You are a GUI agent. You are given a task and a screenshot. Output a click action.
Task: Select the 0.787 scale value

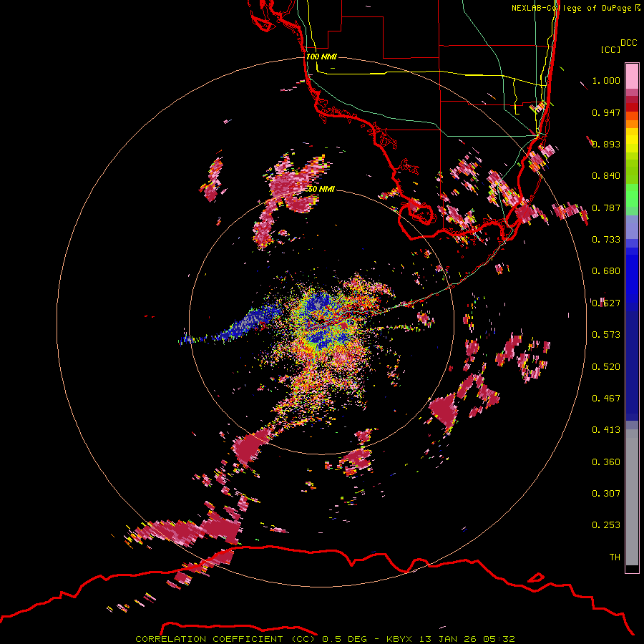[606, 208]
